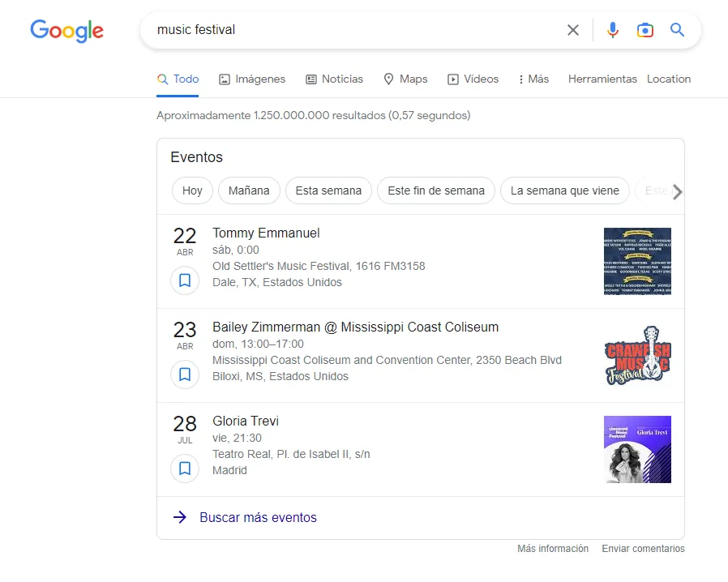Click the Crawfish Music Festival thumbnail

637,356
